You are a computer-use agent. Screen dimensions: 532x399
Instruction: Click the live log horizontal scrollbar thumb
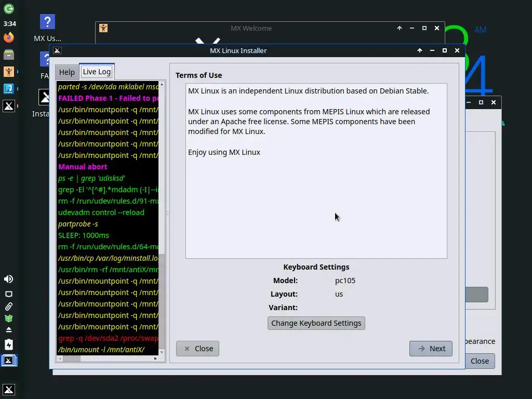(x=72, y=358)
